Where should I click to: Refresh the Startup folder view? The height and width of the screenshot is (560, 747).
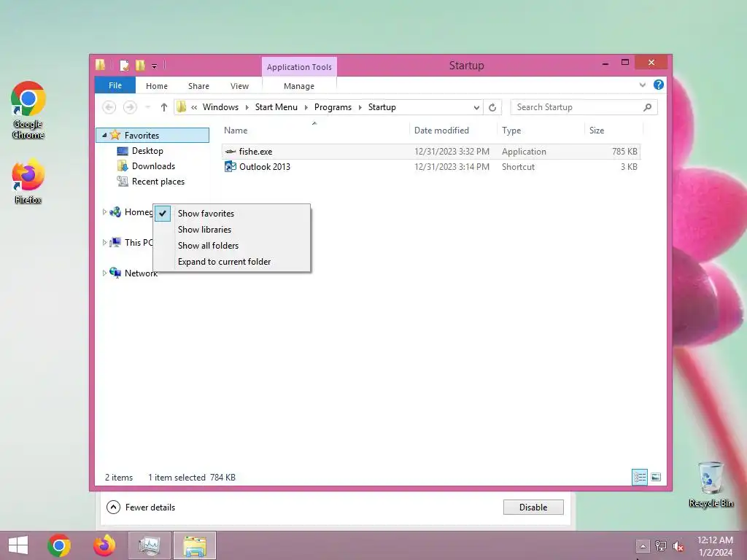[x=492, y=107]
